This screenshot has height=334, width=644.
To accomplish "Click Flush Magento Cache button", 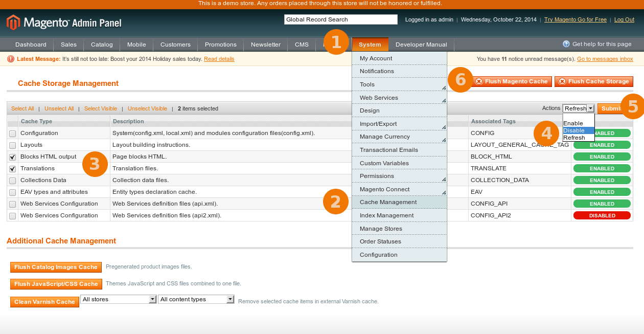I will (511, 81).
